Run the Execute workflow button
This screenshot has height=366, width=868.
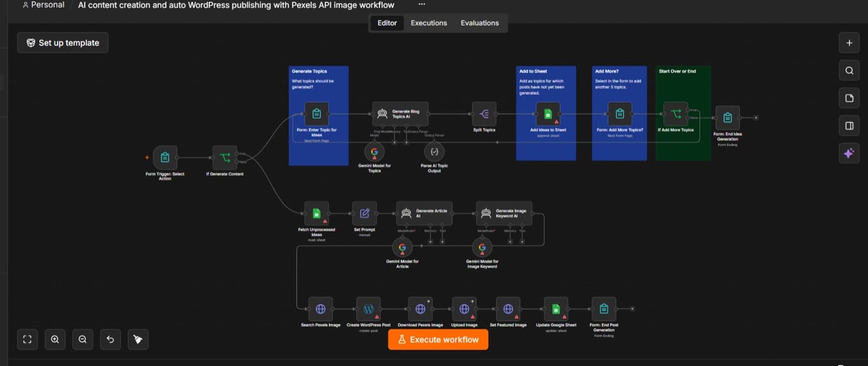point(438,339)
